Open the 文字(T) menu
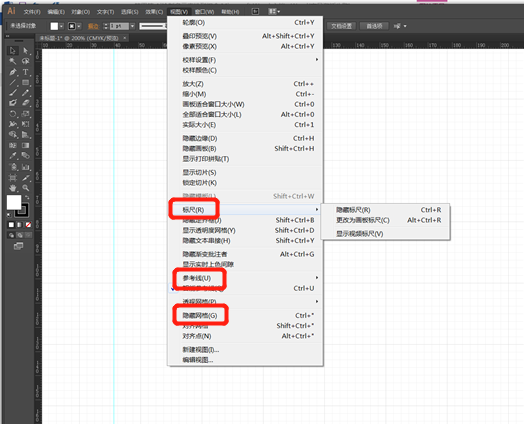This screenshot has width=524, height=424. pyautogui.click(x=105, y=12)
